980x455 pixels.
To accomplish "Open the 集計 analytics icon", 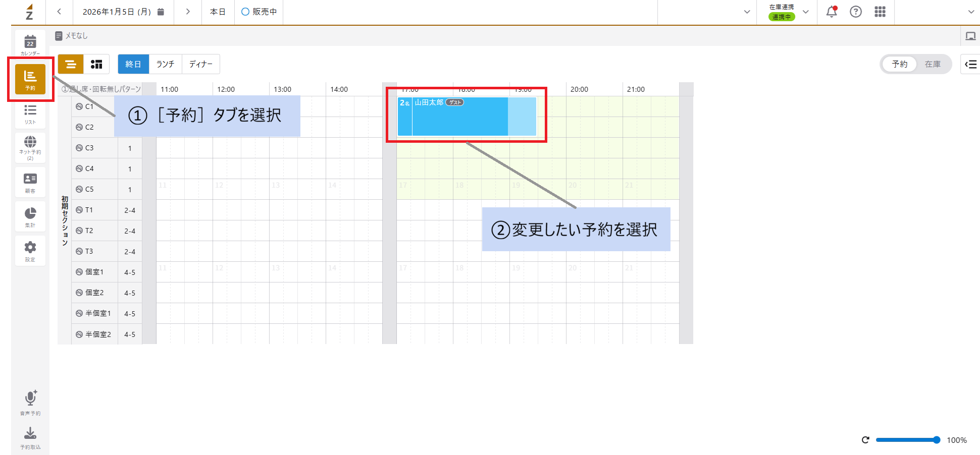I will (x=30, y=216).
